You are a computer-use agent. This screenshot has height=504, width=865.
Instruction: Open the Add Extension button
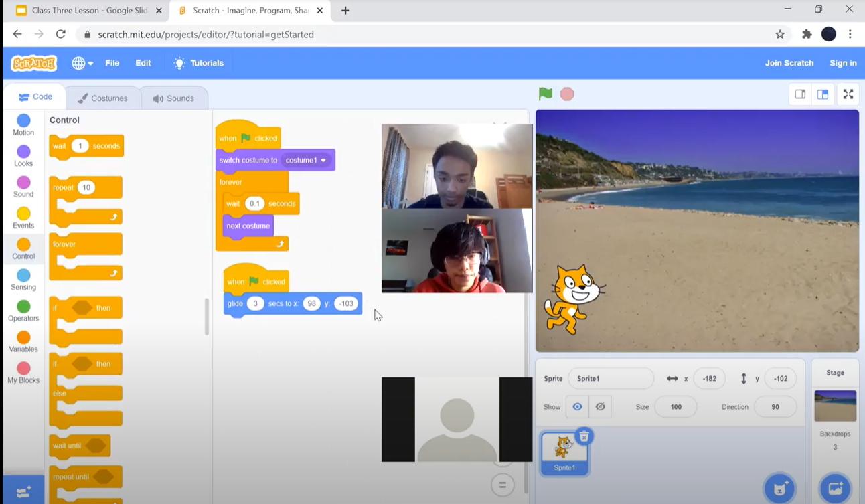[x=23, y=492]
